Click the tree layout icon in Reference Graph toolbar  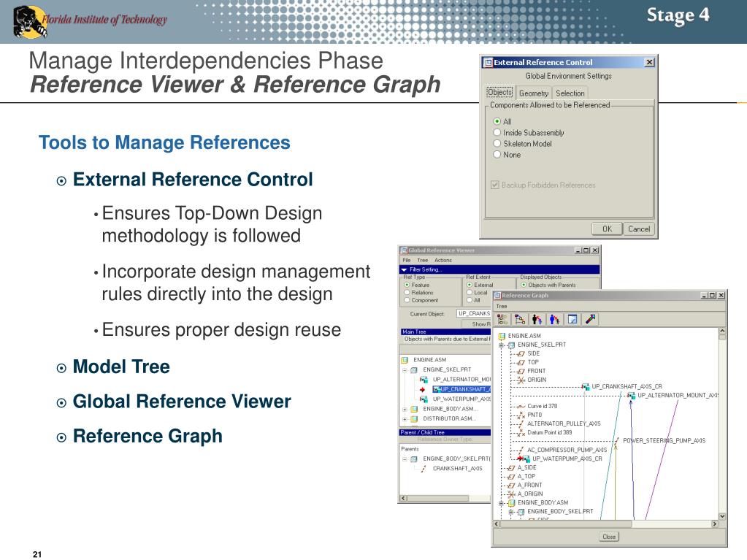pos(502,319)
